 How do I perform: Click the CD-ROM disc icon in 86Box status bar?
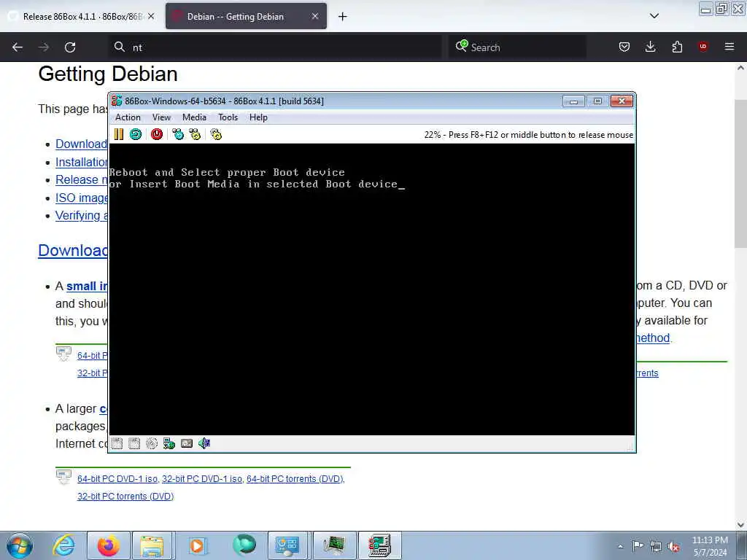(152, 444)
